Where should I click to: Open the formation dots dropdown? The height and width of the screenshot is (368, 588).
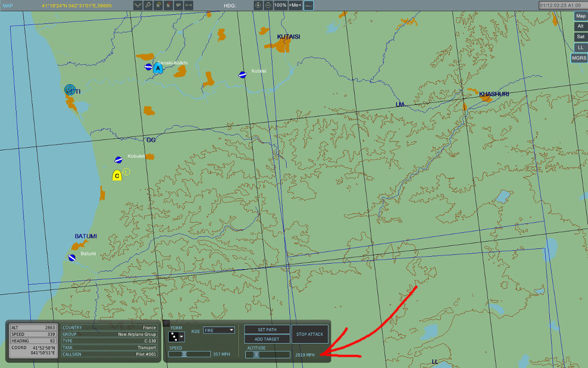176,337
